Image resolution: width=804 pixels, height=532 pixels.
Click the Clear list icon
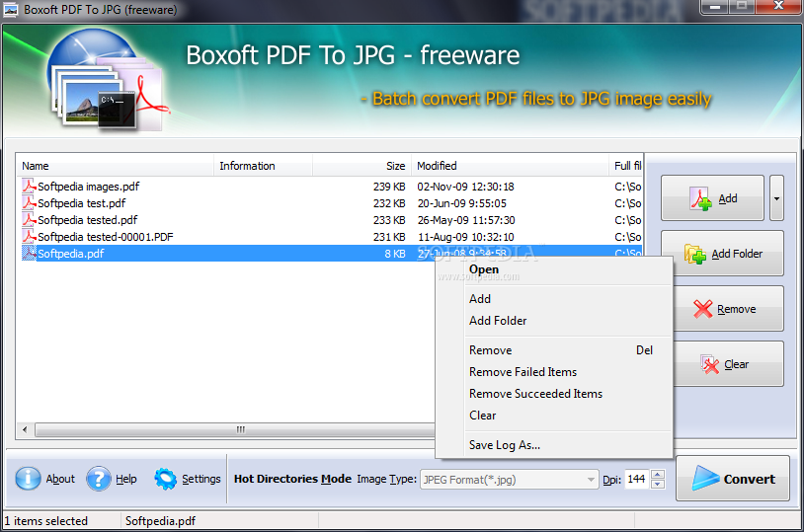709,364
